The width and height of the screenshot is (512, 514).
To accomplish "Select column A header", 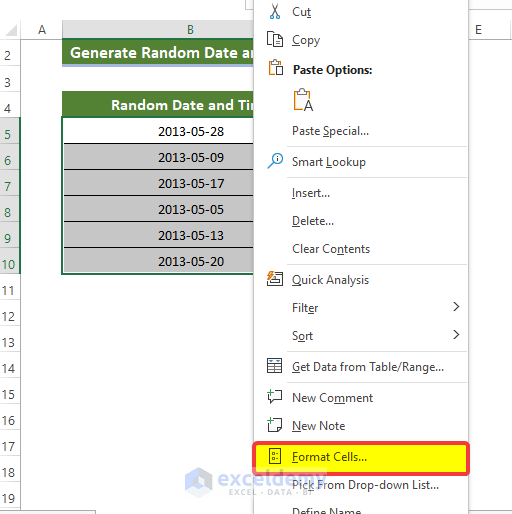I will click(x=42, y=30).
